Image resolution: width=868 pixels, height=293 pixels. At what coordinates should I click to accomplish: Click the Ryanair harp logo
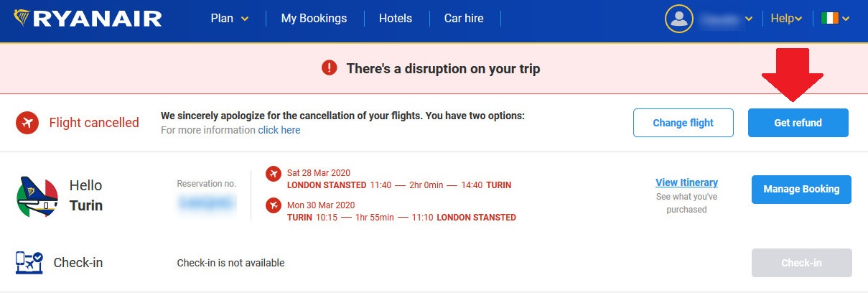22,18
